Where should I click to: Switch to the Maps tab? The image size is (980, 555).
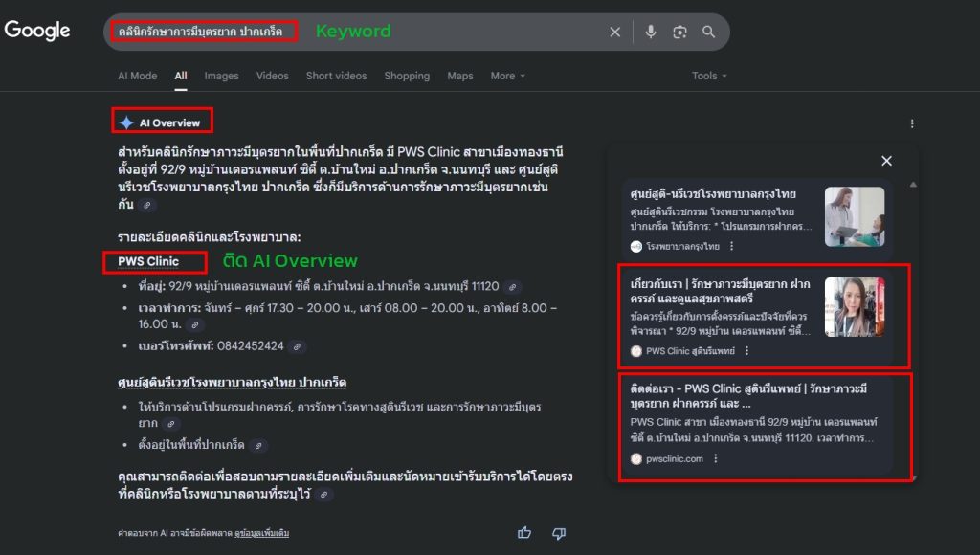click(x=460, y=76)
